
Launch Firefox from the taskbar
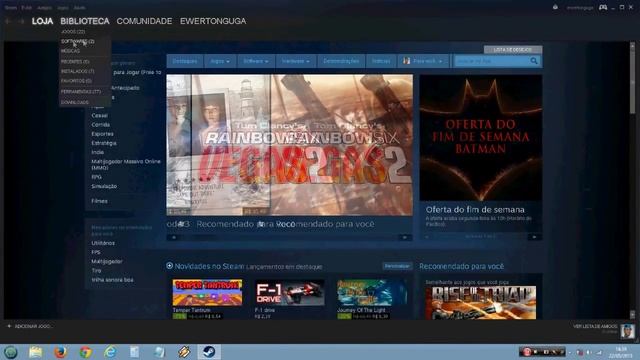coord(60,352)
